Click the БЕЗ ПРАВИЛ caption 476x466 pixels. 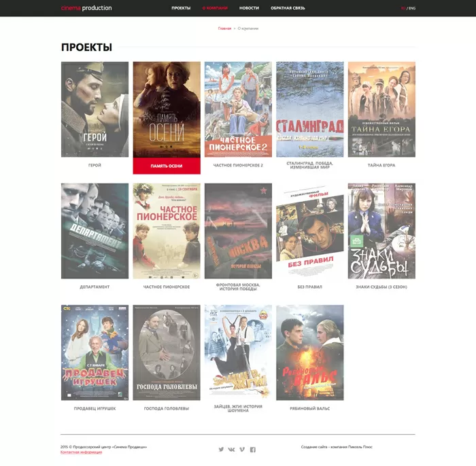309,287
